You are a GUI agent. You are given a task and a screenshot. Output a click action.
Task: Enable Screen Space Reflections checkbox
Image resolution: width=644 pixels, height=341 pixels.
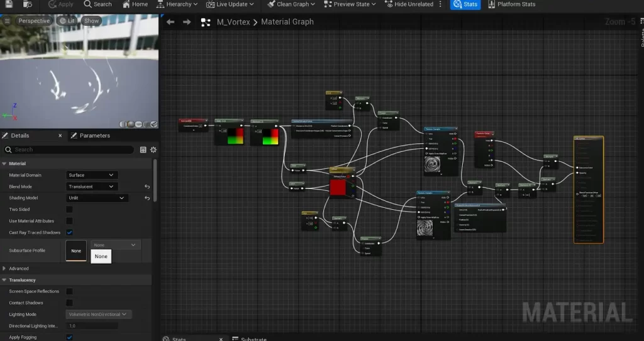69,291
